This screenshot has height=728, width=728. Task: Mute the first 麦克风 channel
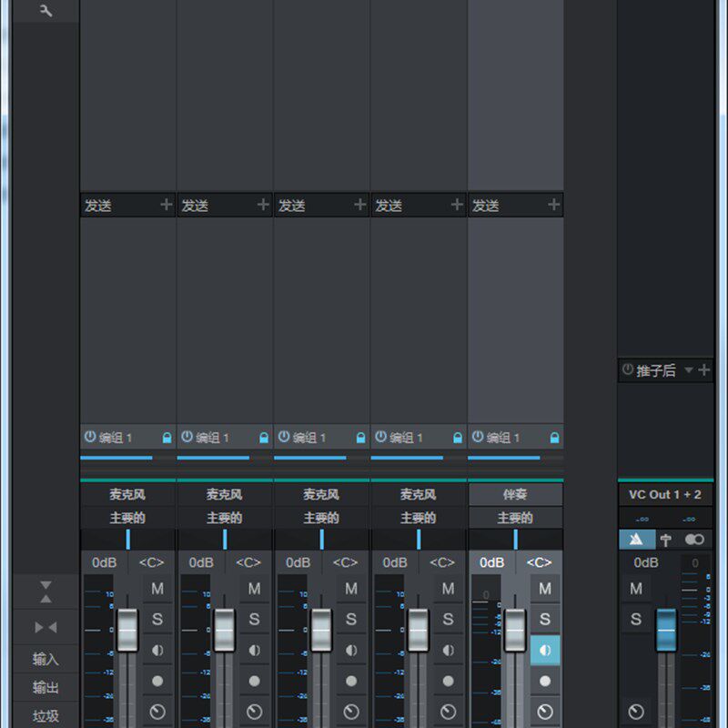click(157, 589)
